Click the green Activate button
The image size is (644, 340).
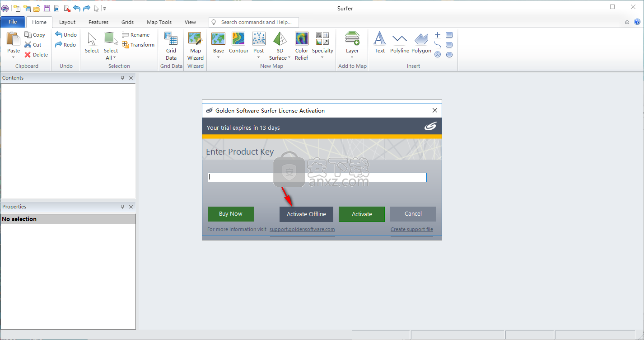362,214
